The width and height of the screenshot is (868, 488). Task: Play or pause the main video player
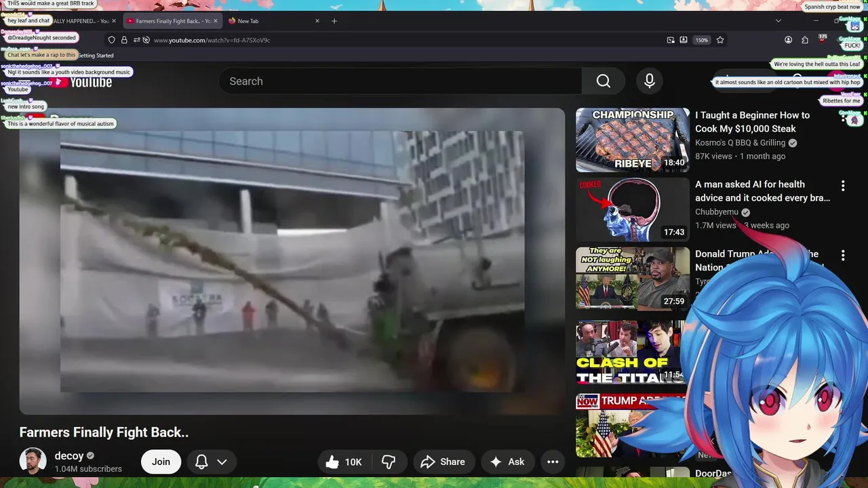point(292,262)
